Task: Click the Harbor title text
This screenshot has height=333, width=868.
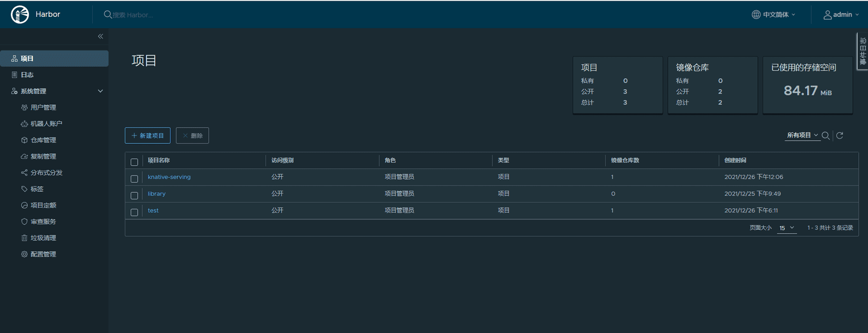Action: (48, 15)
